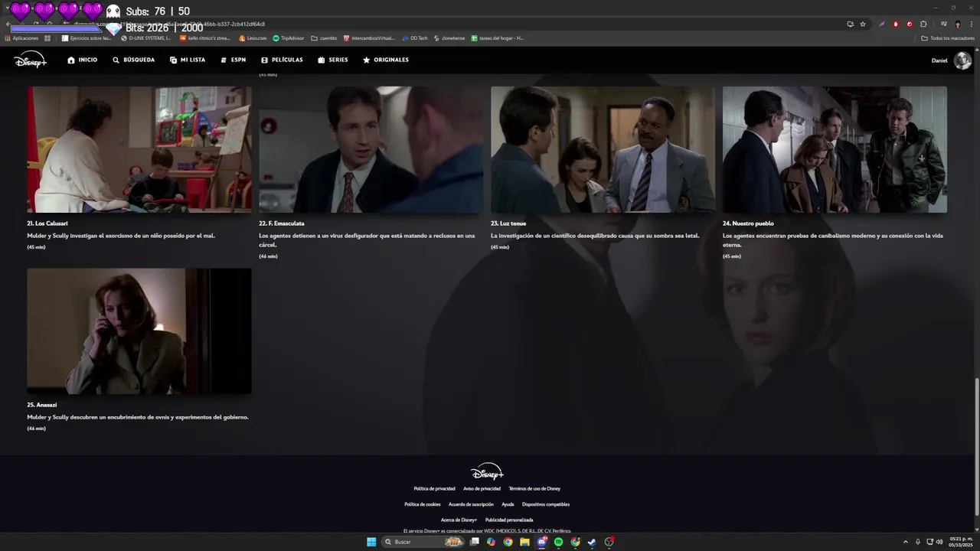Open ORIGINALES in the navigation bar
The width and height of the screenshot is (980, 551).
386,60
